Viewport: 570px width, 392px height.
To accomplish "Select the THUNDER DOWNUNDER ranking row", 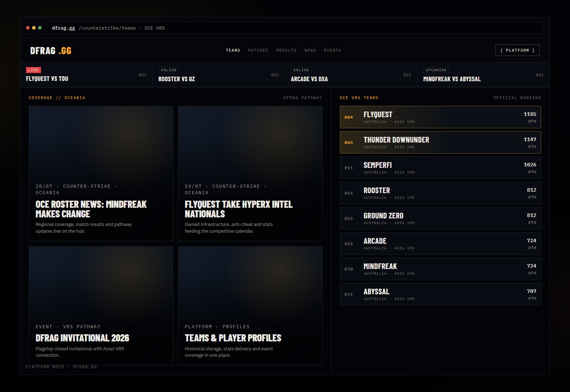I will (440, 142).
